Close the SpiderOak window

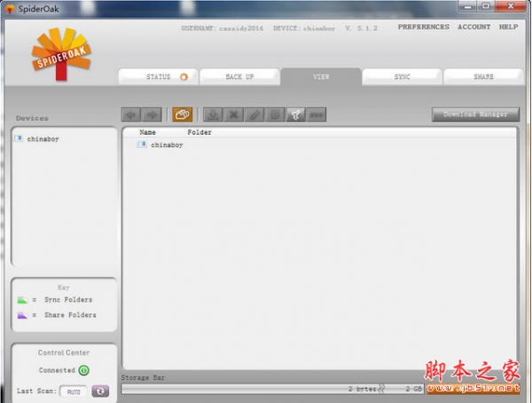tap(511, 6)
